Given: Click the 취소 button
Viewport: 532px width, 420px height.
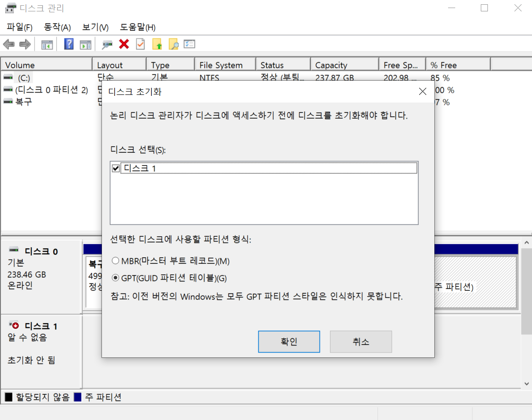Looking at the screenshot, I should [x=361, y=342].
